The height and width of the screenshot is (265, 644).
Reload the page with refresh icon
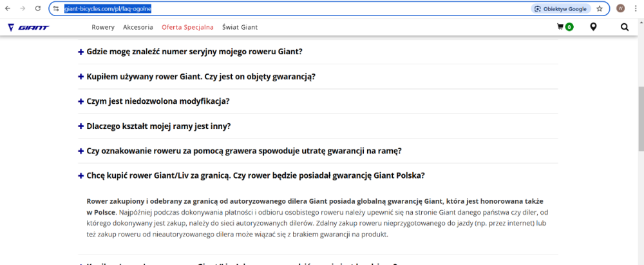(x=39, y=9)
